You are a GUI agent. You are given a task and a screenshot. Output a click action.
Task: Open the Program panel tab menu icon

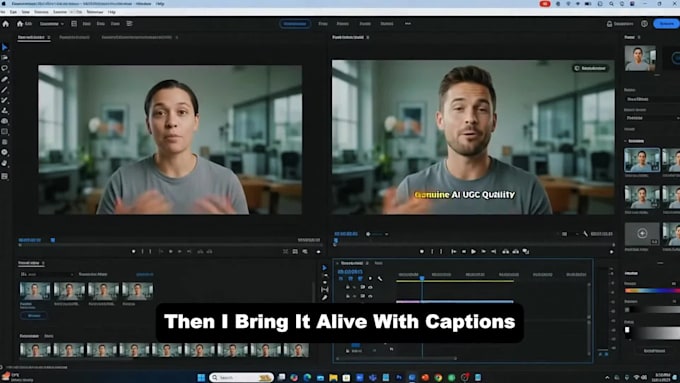click(x=368, y=37)
